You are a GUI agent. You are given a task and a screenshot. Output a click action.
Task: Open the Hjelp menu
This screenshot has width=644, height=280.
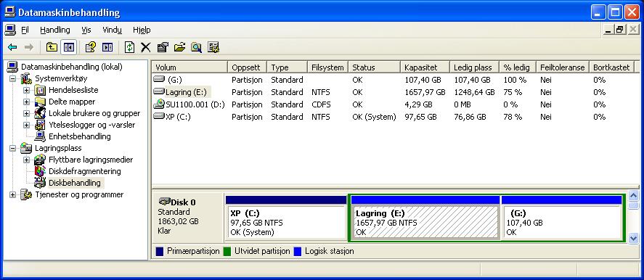coord(142,30)
